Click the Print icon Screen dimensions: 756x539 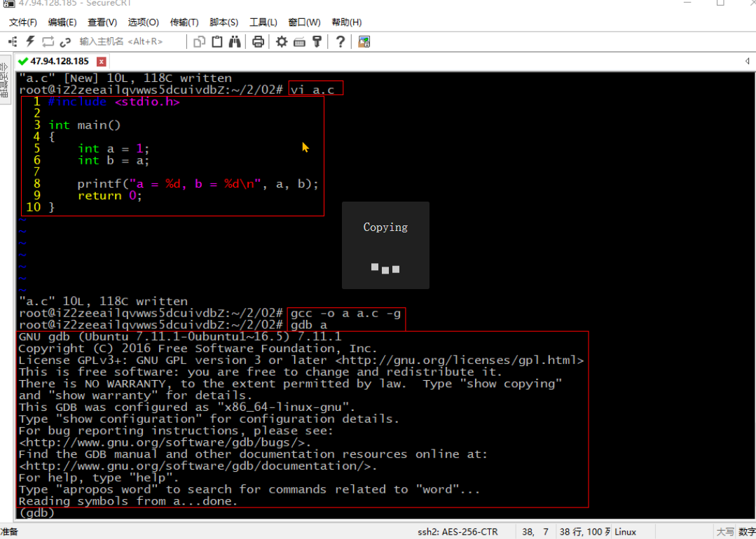click(x=258, y=41)
